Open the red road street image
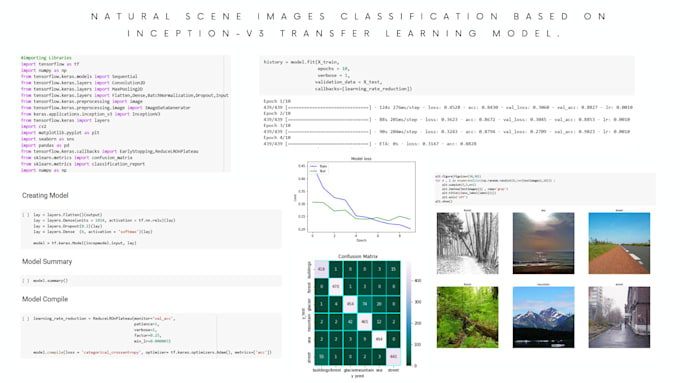The height and width of the screenshot is (383, 680). click(619, 243)
